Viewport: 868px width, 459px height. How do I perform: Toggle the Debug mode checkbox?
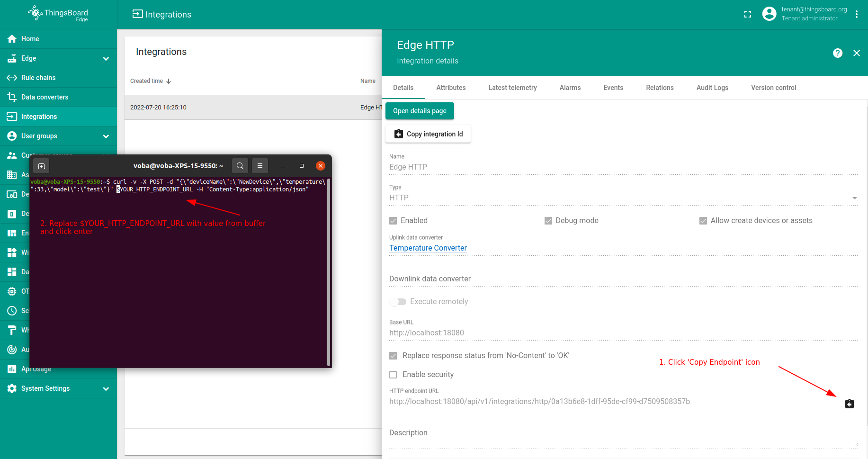[x=548, y=221]
